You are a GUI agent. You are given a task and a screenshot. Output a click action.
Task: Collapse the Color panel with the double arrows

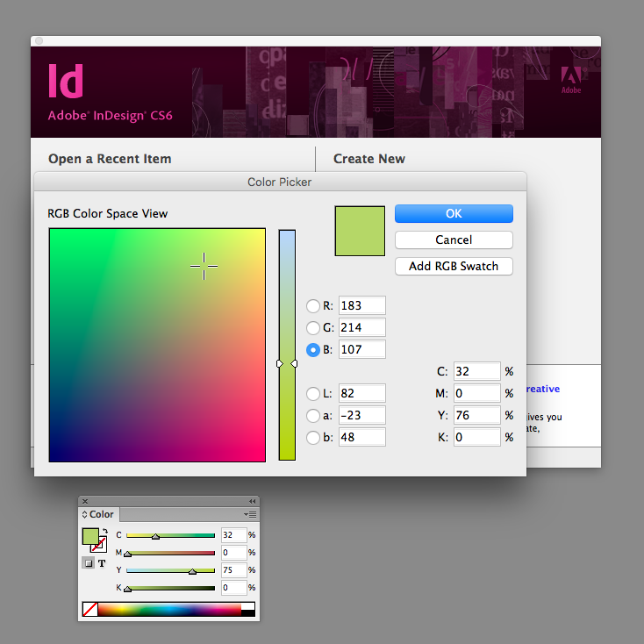[x=252, y=501]
